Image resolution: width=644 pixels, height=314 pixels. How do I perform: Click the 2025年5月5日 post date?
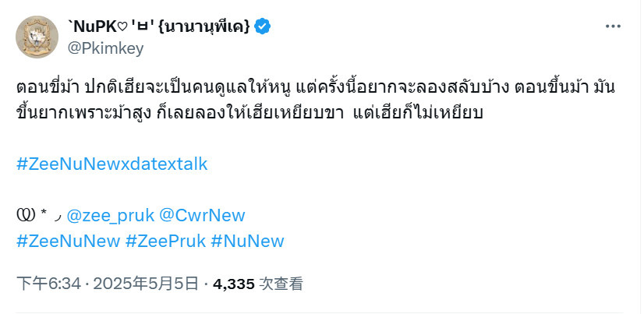click(x=146, y=284)
